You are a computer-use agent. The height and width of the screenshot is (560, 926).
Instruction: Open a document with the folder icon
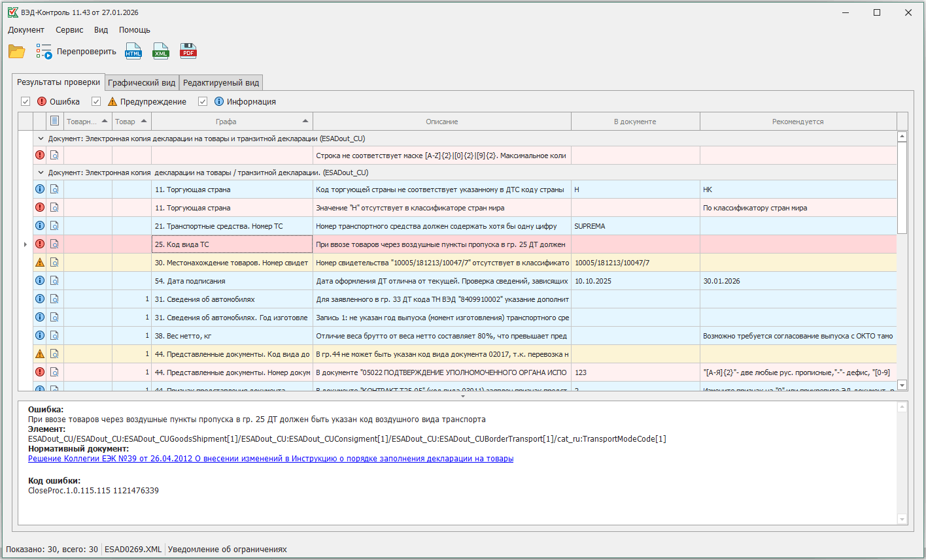16,52
